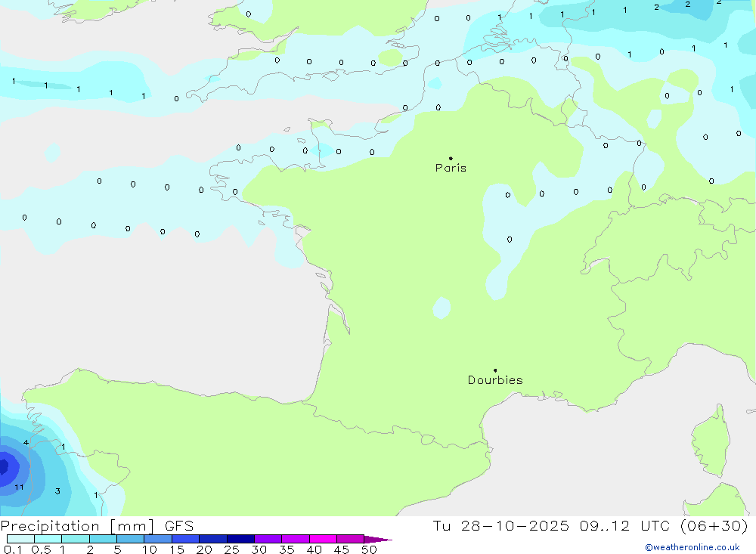Pick the 15–20 mm legend swatch
Viewport: 756px width, 554px height.
(x=186, y=539)
